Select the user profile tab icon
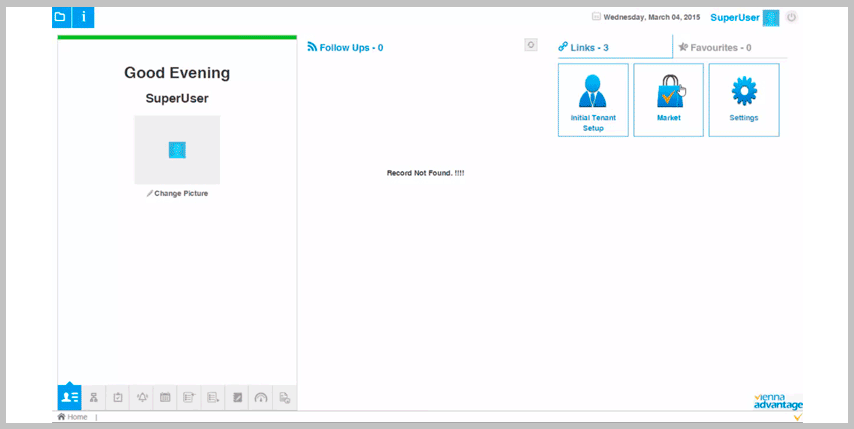The width and height of the screenshot is (854, 429). (70, 397)
